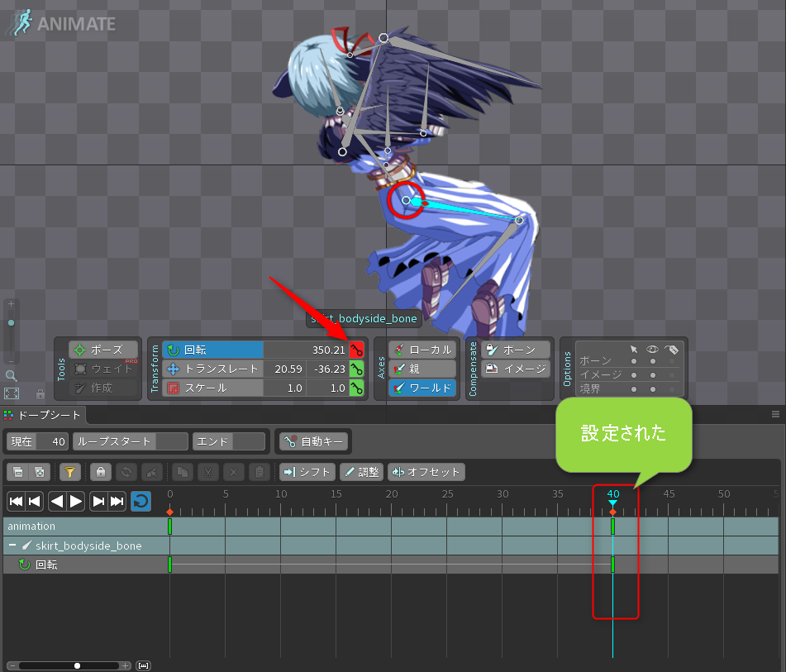Delete selected keys X icon
This screenshot has width=786, height=672.
pos(234,472)
